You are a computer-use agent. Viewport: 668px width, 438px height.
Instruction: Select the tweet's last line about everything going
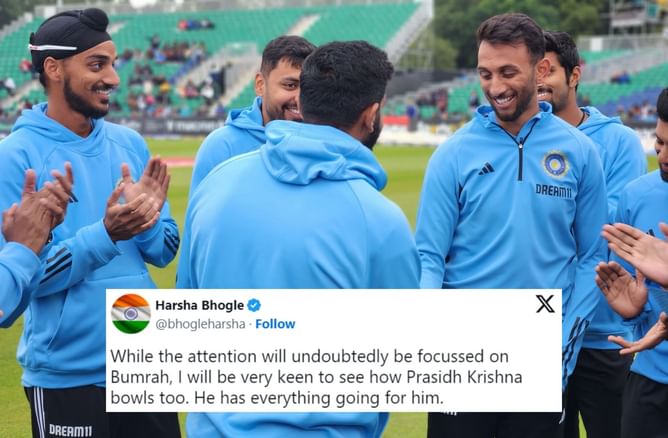coord(277,398)
